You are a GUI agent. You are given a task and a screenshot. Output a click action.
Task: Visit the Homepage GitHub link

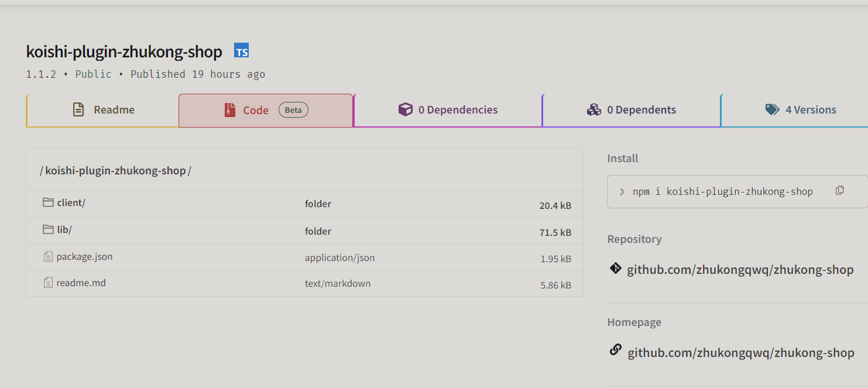pos(740,353)
